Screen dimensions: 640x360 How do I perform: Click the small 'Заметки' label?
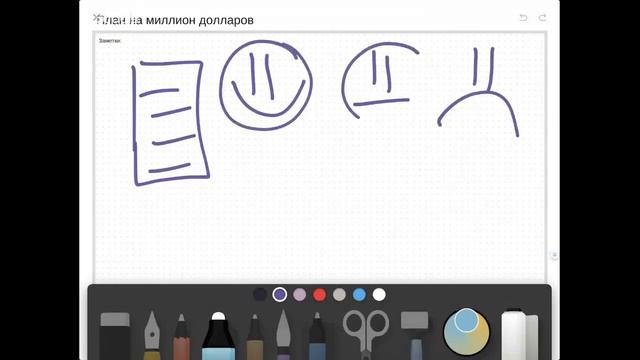109,40
